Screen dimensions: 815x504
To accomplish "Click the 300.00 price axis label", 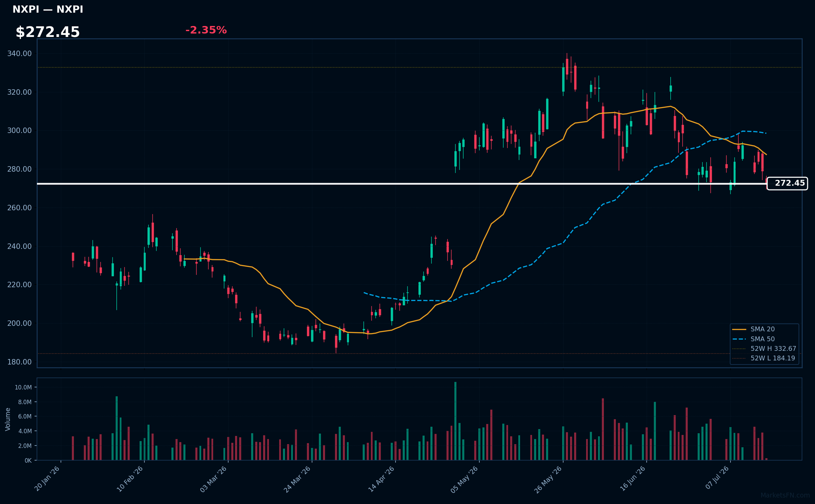I will coord(20,131).
